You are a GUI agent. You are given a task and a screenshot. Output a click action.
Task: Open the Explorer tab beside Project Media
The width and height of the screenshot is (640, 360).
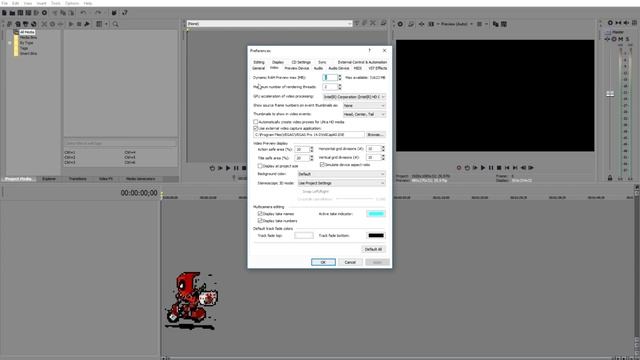[49, 179]
